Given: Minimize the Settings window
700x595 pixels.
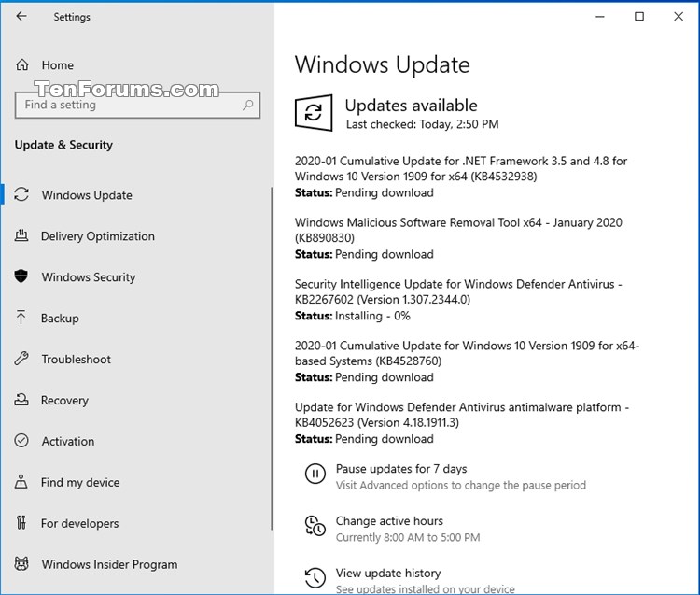Looking at the screenshot, I should tap(600, 17).
